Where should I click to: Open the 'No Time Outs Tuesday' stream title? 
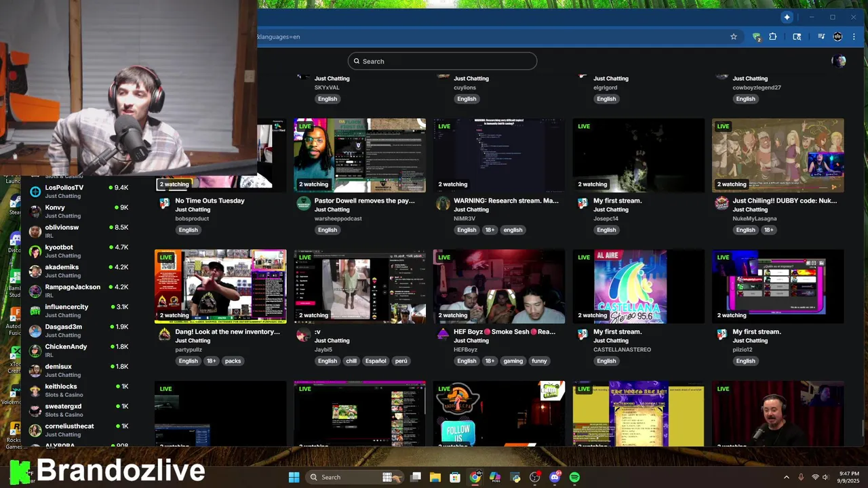coord(210,201)
